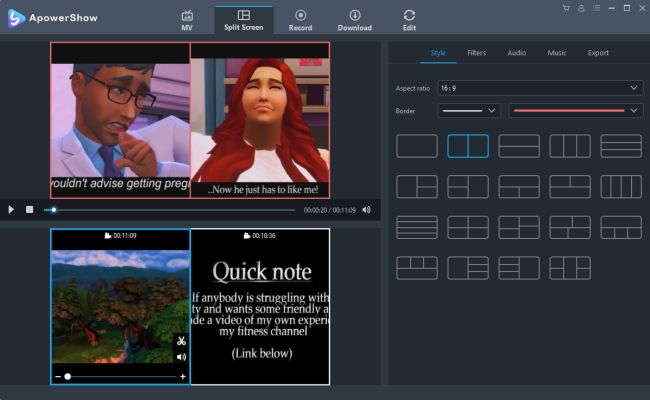
Task: Select the left preview pane with glasses man
Action: point(120,120)
